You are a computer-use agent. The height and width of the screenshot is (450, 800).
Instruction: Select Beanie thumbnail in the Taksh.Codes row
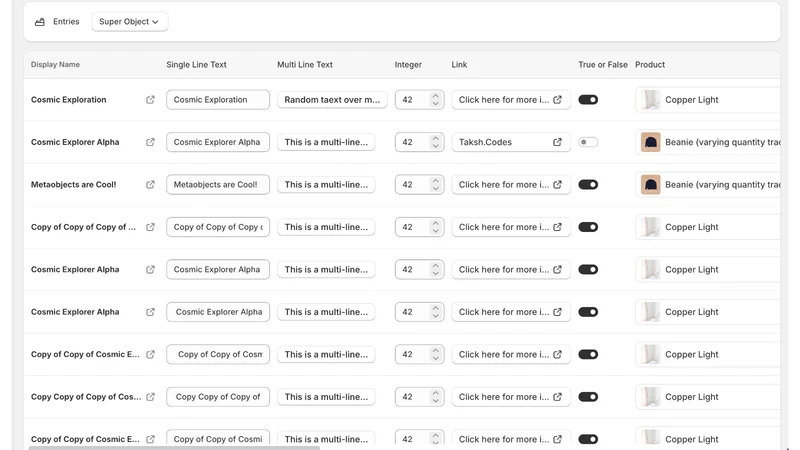point(651,142)
